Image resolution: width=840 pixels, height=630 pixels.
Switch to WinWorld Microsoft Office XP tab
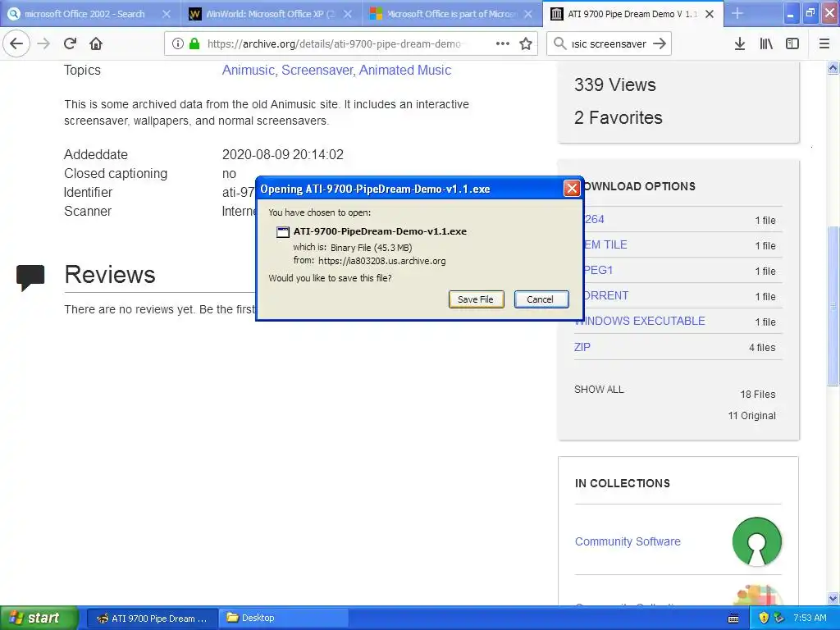[271, 14]
